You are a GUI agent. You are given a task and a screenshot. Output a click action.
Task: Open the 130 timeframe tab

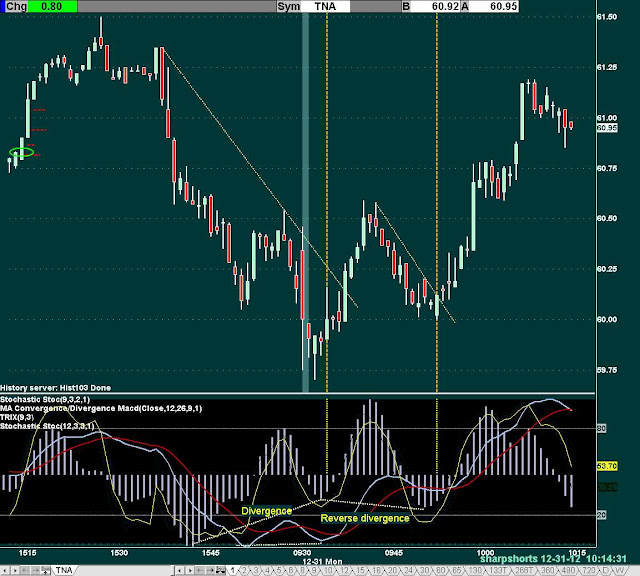tap(476, 570)
